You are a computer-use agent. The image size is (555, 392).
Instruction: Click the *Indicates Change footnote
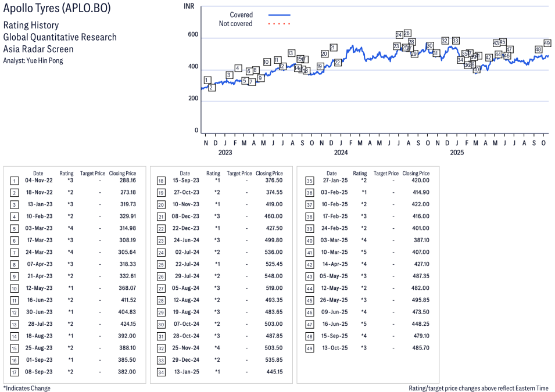(x=27, y=388)
